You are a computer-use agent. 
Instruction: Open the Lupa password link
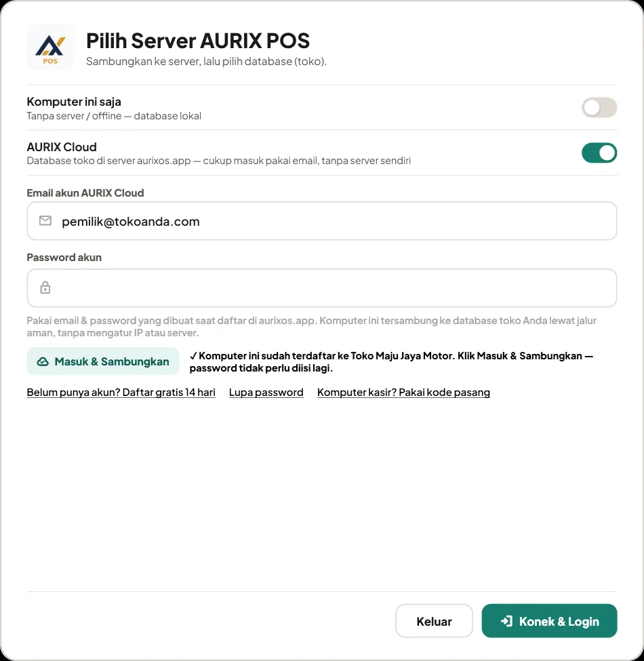(x=266, y=393)
